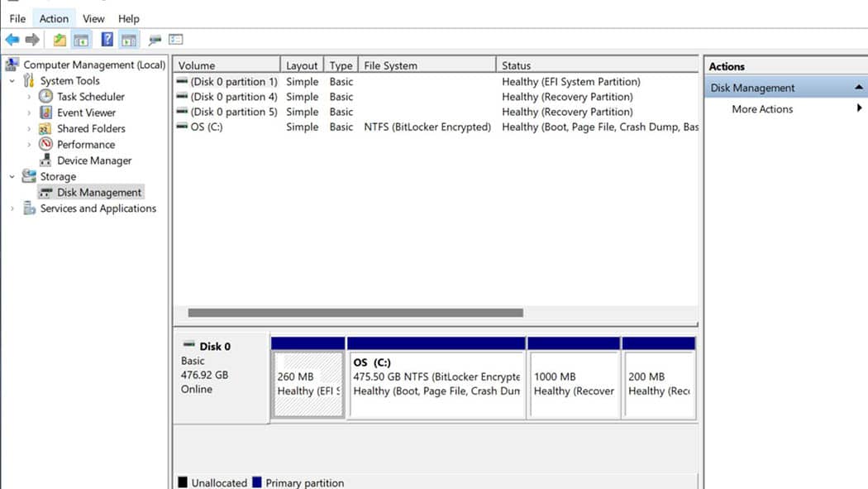Click the Device Manager icon
Viewport: 868px width, 489px height.
45,160
